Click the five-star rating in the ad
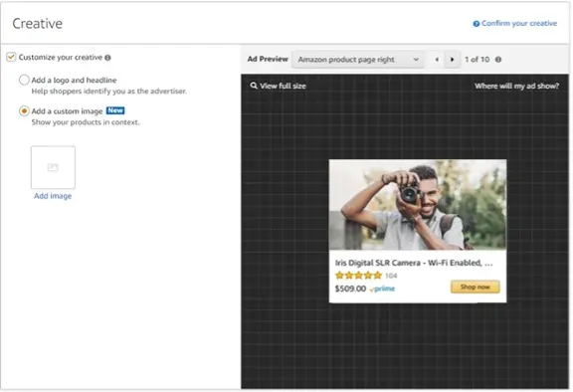Screen dimensions: 573x392 coord(358,275)
